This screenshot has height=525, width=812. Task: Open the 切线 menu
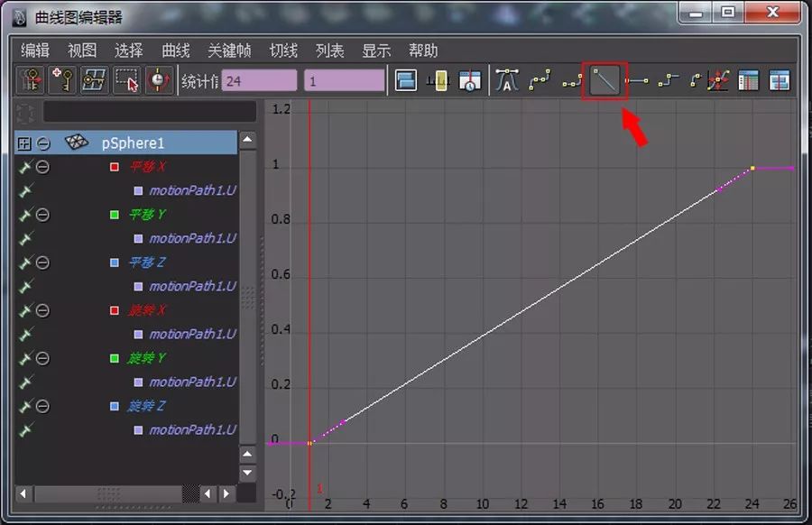[x=283, y=51]
